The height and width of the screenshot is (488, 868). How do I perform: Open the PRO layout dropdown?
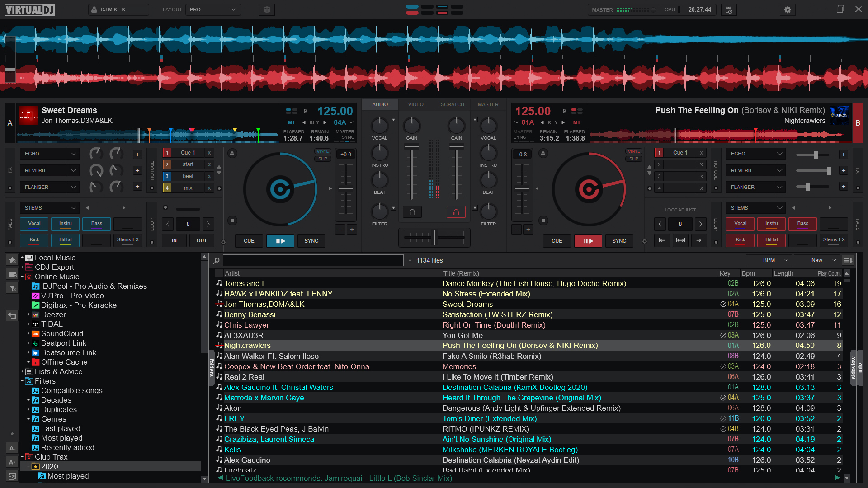tap(212, 9)
